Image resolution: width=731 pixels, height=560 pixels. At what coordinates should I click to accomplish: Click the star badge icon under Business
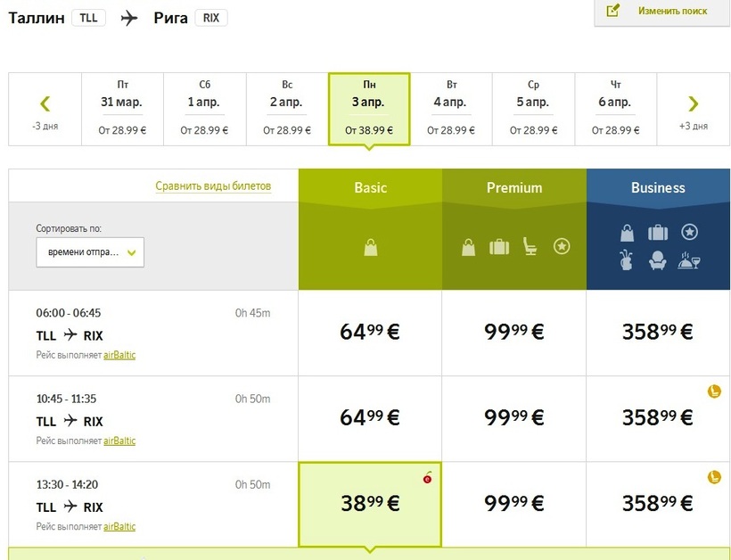(689, 232)
